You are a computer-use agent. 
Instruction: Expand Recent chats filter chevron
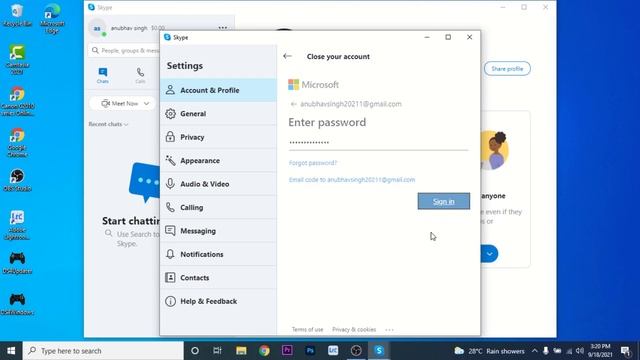[x=126, y=124]
